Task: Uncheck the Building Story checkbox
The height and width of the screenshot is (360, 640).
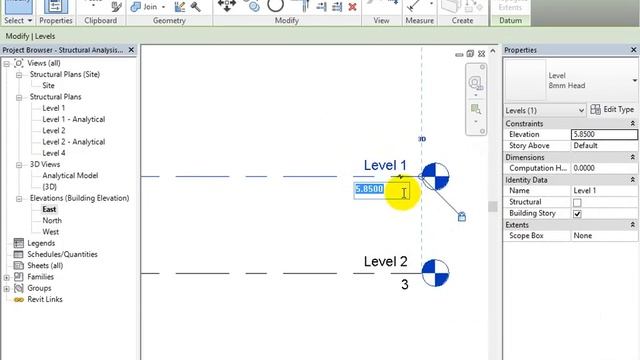Action: pyautogui.click(x=577, y=213)
